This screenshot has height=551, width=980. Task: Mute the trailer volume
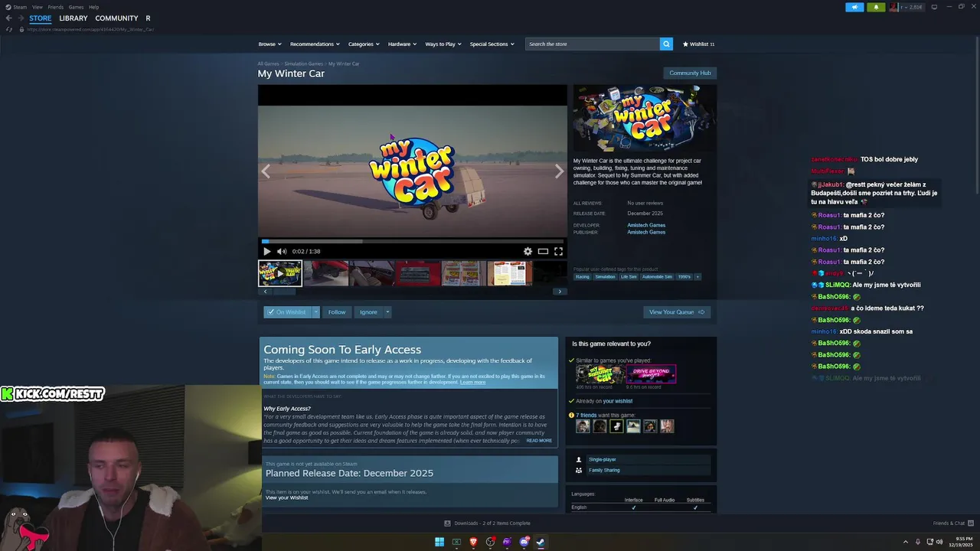coord(282,251)
